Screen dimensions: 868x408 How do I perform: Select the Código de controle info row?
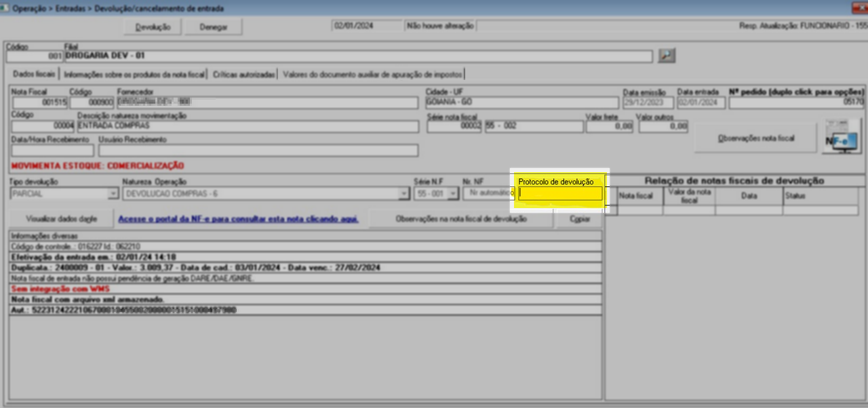[305, 247]
